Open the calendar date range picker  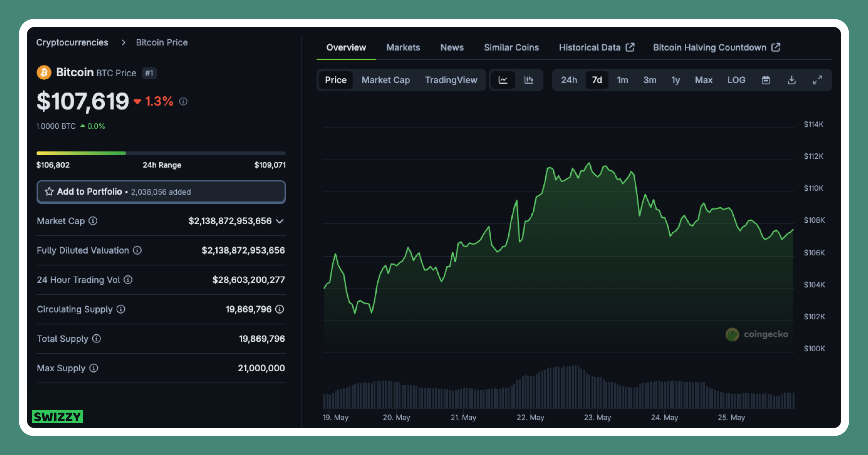point(766,80)
